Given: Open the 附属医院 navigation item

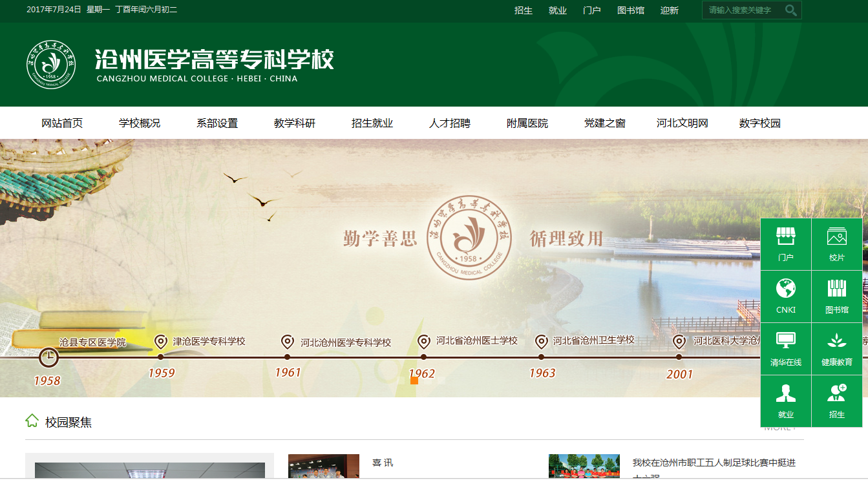Looking at the screenshot, I should pyautogui.click(x=527, y=123).
